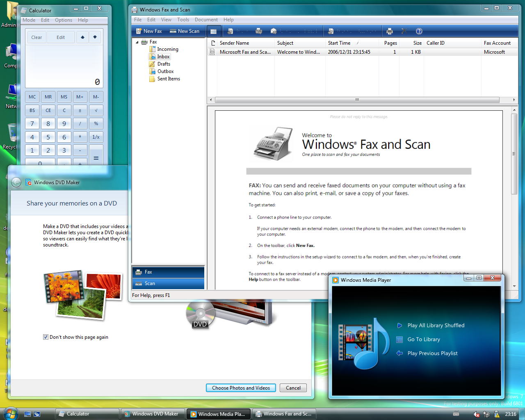The width and height of the screenshot is (525, 420).
Task: Open the Tools menu in Fax and Scan
Action: coord(183,20)
